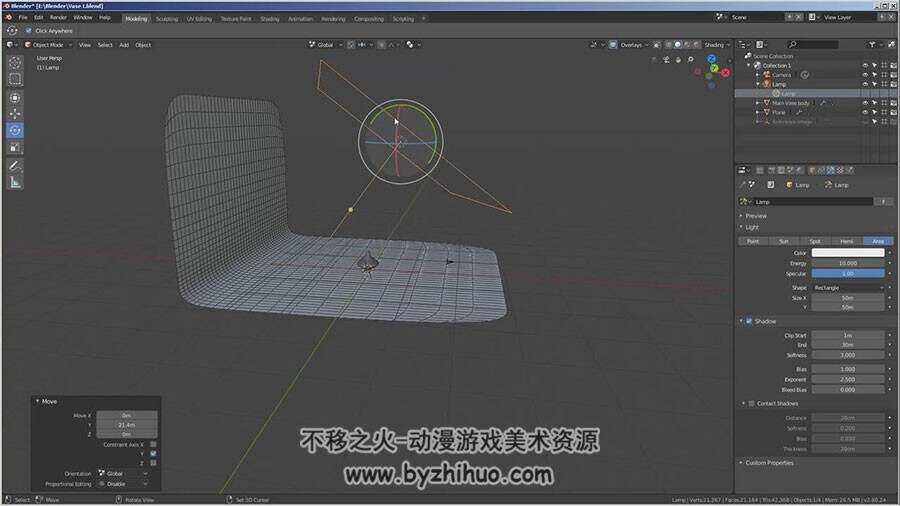
Task: Toggle Constraint Axis X checkbox
Action: pyautogui.click(x=153, y=444)
